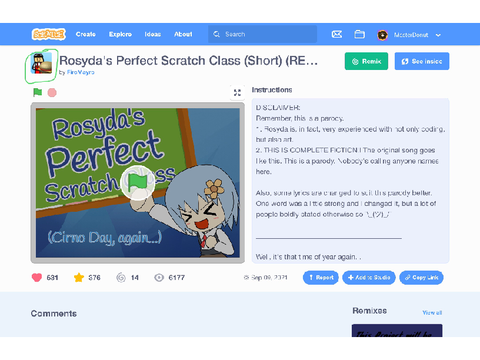Click the green Remix button
Screen dimensions: 480x360
coord(366,61)
